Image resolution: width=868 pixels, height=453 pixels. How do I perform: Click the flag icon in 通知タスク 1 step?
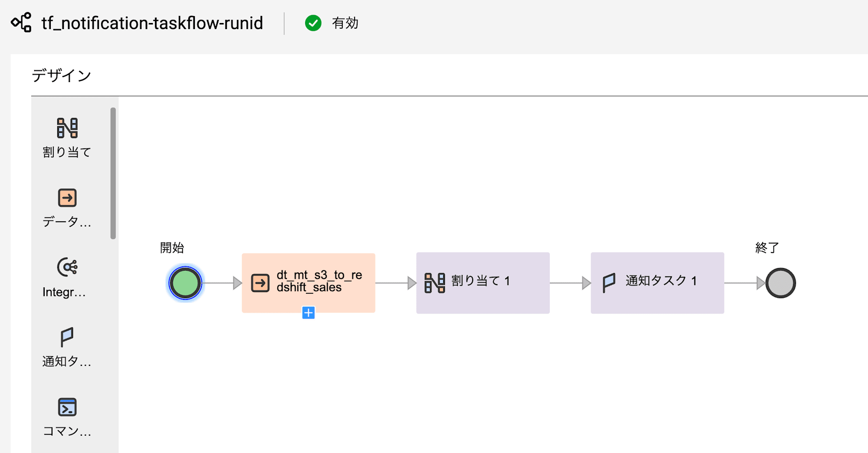click(609, 283)
